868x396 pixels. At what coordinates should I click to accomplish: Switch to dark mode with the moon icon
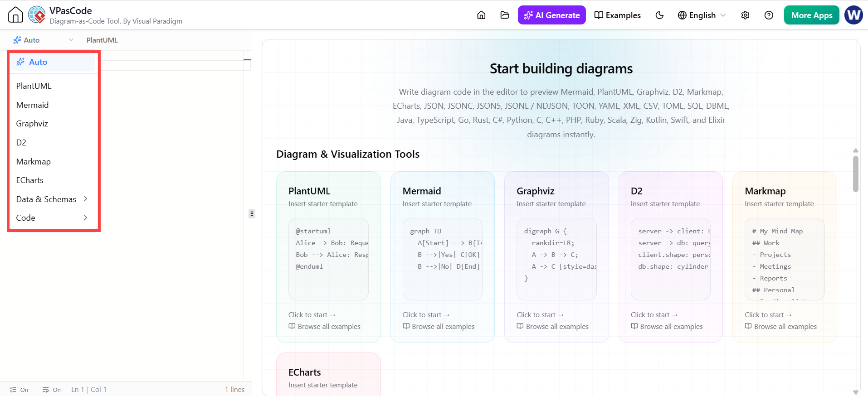[659, 15]
